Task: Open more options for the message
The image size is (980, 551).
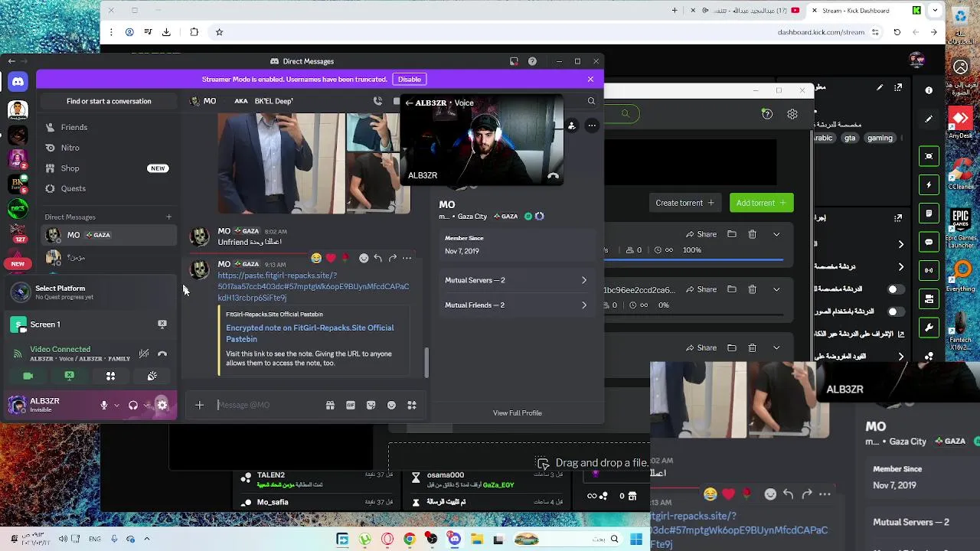Action: 407,258
